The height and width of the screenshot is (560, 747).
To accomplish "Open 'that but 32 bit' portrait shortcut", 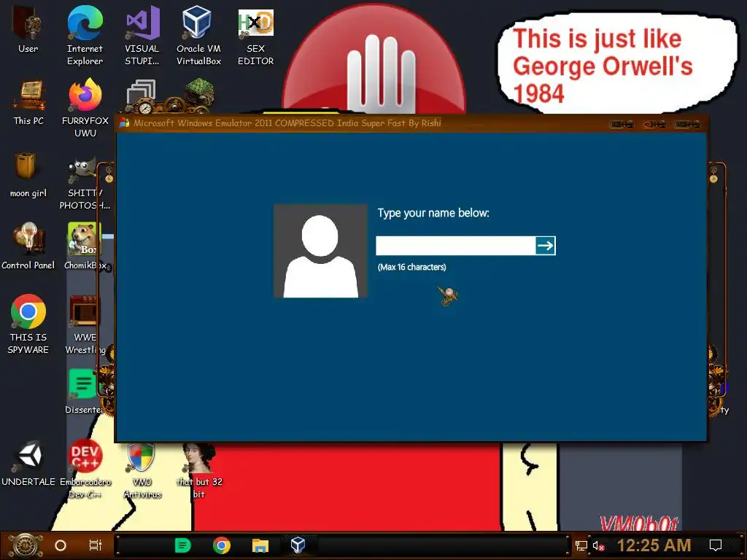I will pos(199,470).
